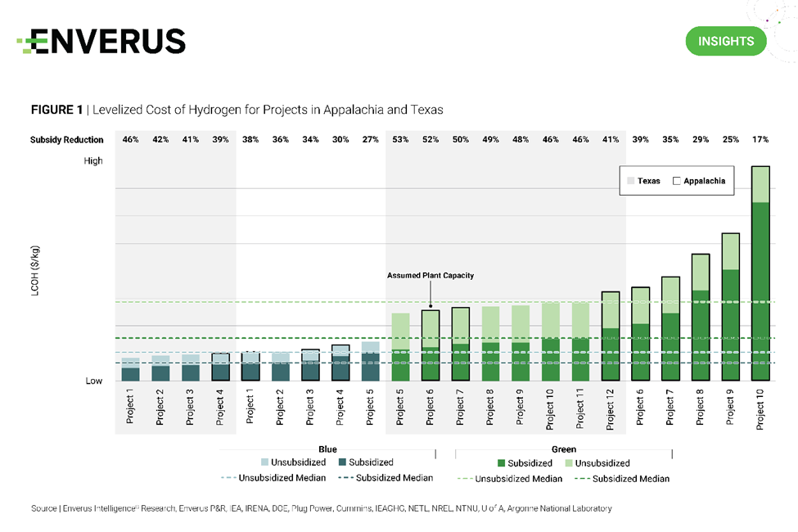Image resolution: width=798 pixels, height=532 pixels.
Task: Select the dark-teal Subsidized legend swatch
Action: pyautogui.click(x=341, y=463)
